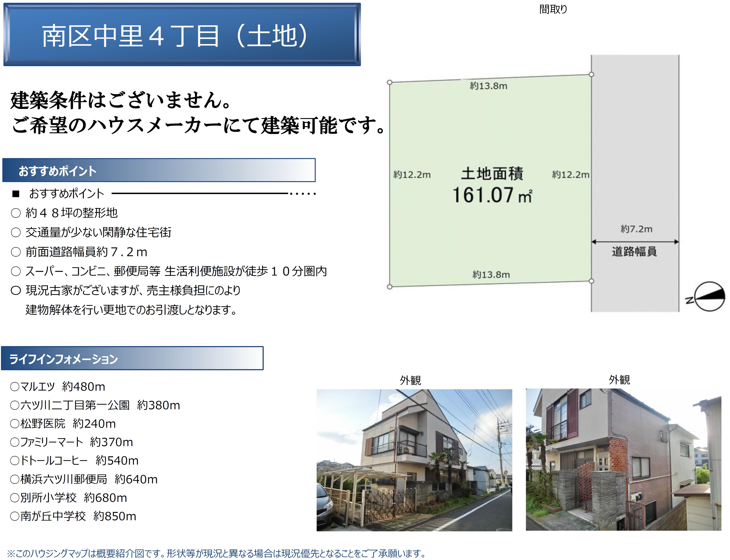Click the bottom-right corner marker of lot
The image size is (730, 560).
591,281
